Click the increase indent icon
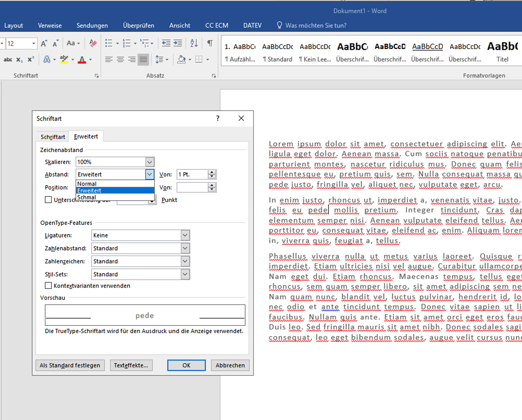Viewport: 522px width, 420px height. [x=178, y=43]
